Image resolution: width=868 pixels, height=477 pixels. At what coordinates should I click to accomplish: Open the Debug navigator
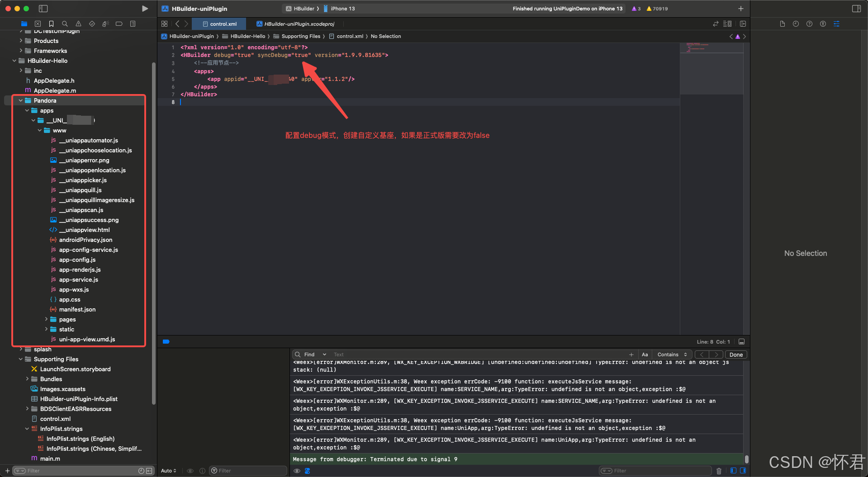pyautogui.click(x=105, y=24)
